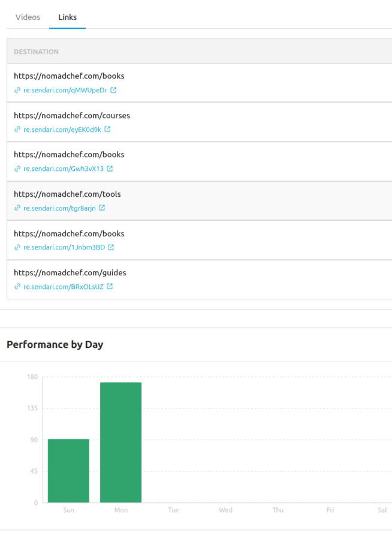
Task: Click the chain link icon beside re.sendari.com/qMWUpeDr
Action: (x=17, y=90)
